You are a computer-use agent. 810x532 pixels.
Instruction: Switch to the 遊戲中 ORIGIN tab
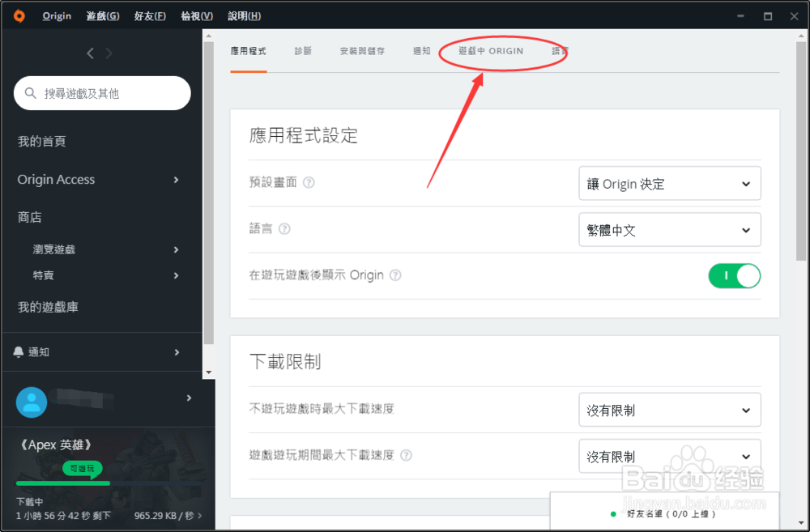point(491,51)
